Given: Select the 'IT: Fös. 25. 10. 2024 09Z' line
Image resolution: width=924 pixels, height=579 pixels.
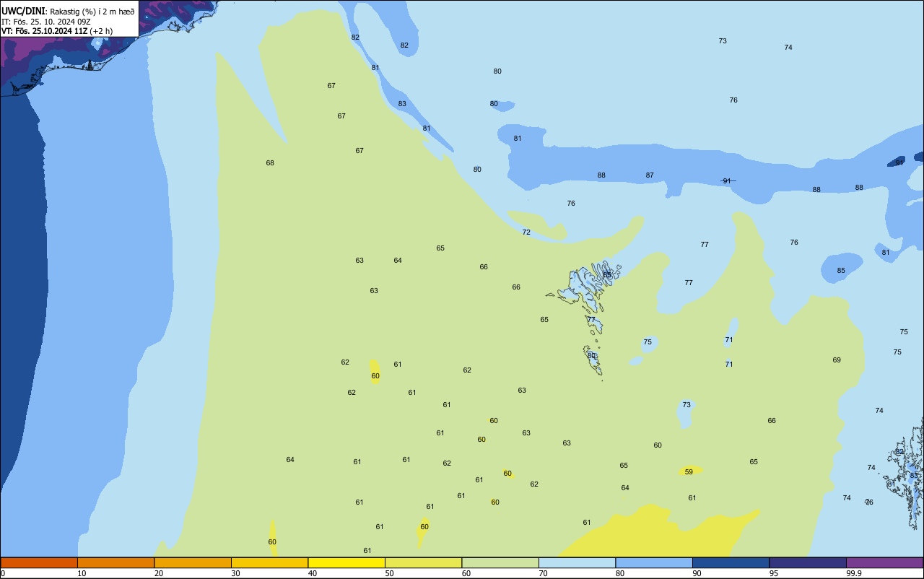Looking at the screenshot, I should tap(45, 22).
